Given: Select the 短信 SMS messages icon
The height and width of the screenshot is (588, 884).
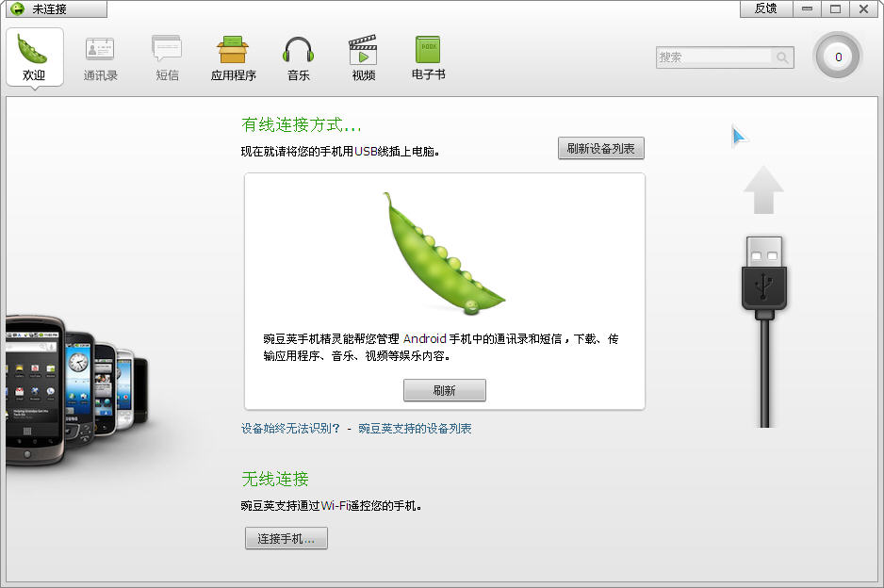Looking at the screenshot, I should (167, 57).
